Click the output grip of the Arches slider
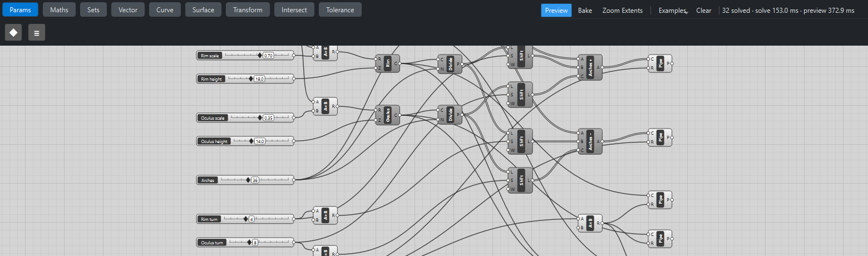Viewport: 868px width, 256px height. [x=294, y=180]
